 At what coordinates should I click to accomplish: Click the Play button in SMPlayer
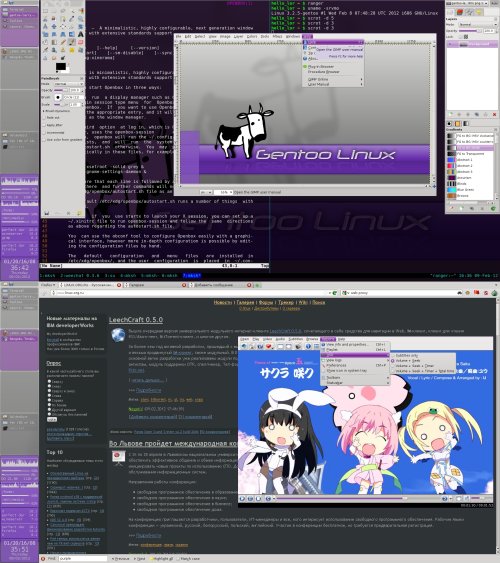(242, 498)
